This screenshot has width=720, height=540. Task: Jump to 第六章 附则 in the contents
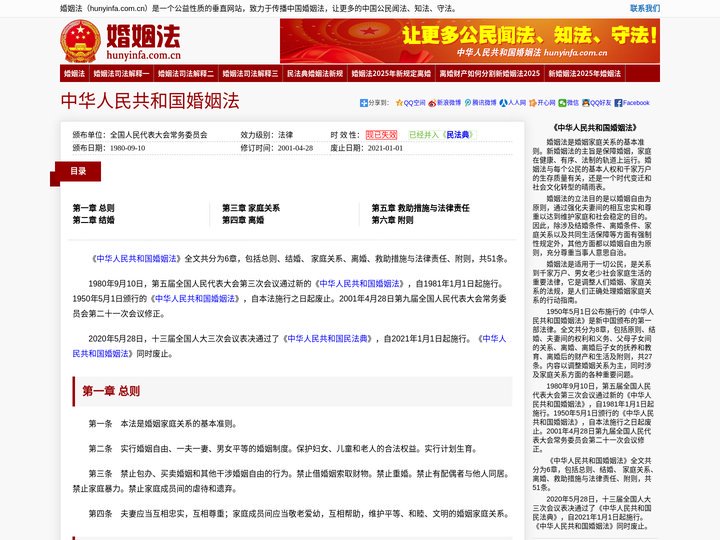click(392, 220)
